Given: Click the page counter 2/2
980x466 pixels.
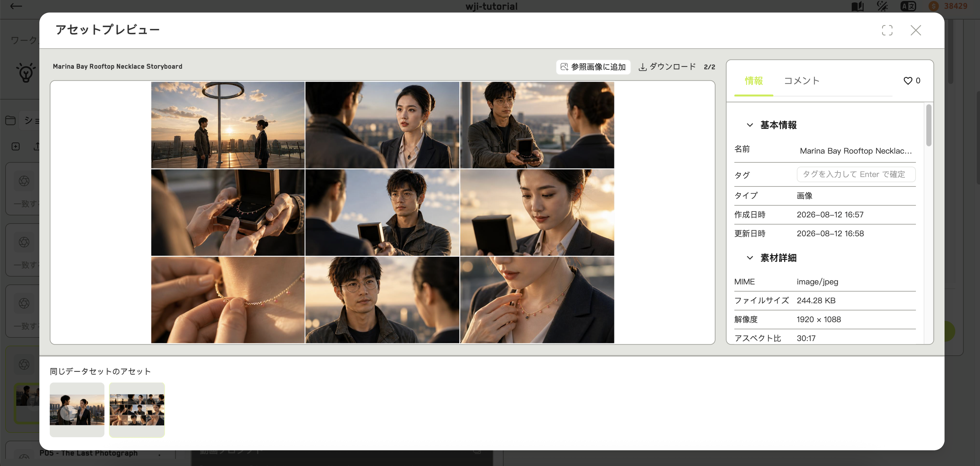Looking at the screenshot, I should (709, 67).
